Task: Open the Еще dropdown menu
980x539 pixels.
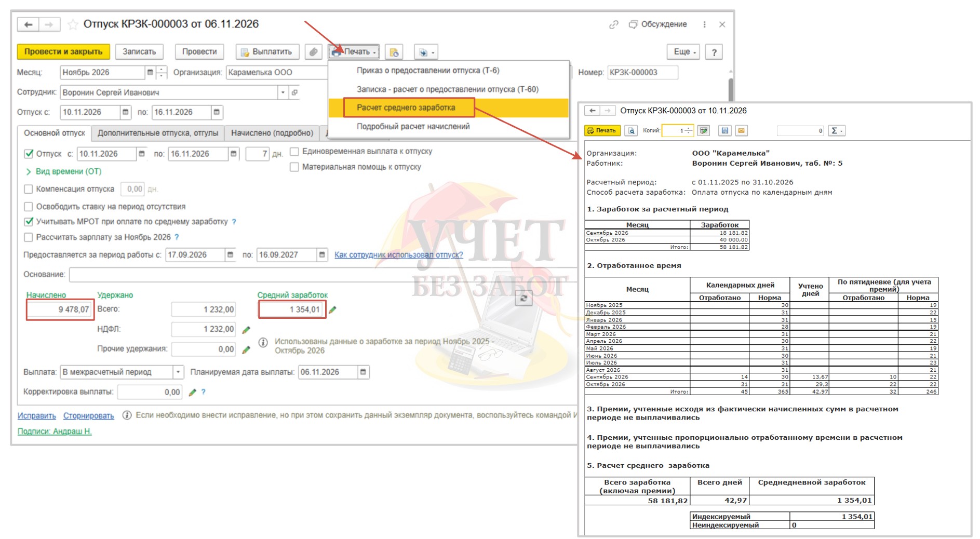Action: click(x=684, y=52)
